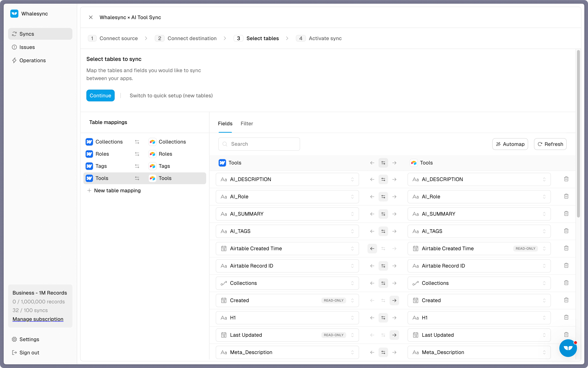Open the left Airtable Created Time dropdown

[287, 249]
